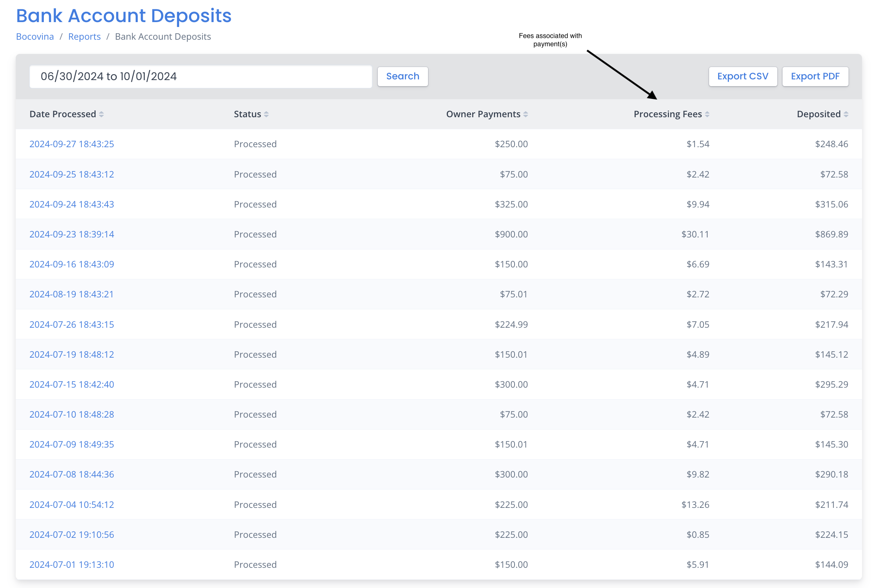Select the $145.30 deposited amount
The height and width of the screenshot is (588, 871).
[831, 444]
